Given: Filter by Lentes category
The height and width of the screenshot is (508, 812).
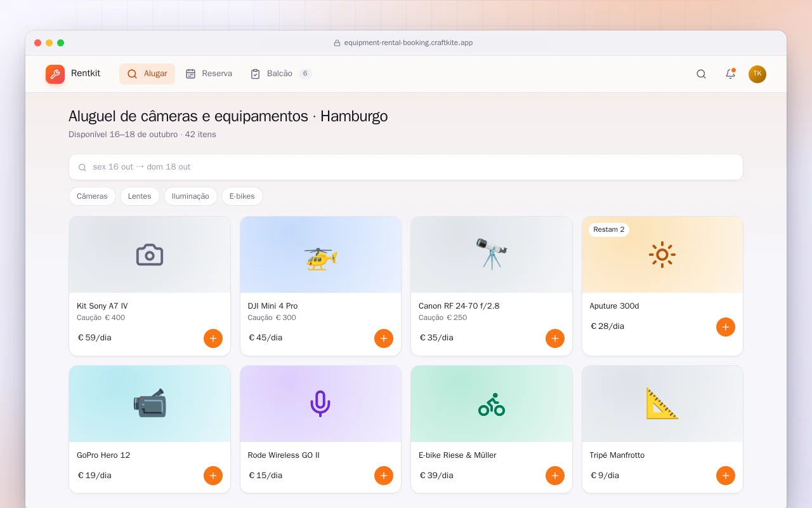Looking at the screenshot, I should (x=140, y=196).
